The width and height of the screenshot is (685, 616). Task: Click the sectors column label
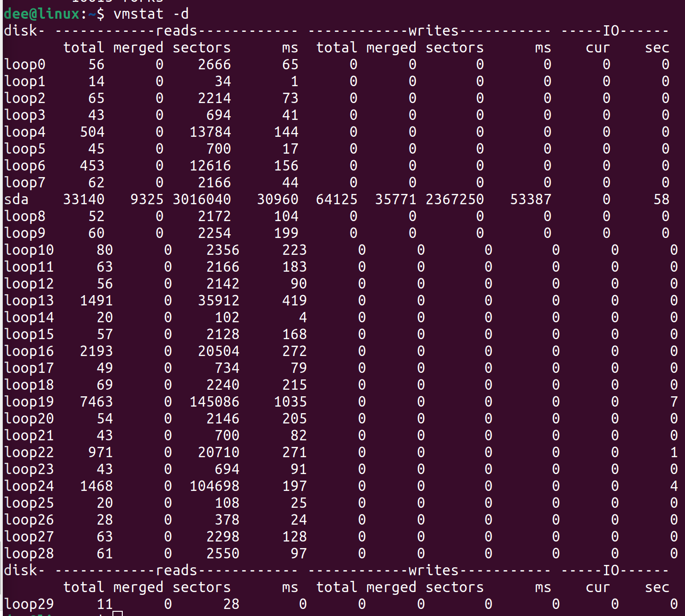[x=201, y=47]
